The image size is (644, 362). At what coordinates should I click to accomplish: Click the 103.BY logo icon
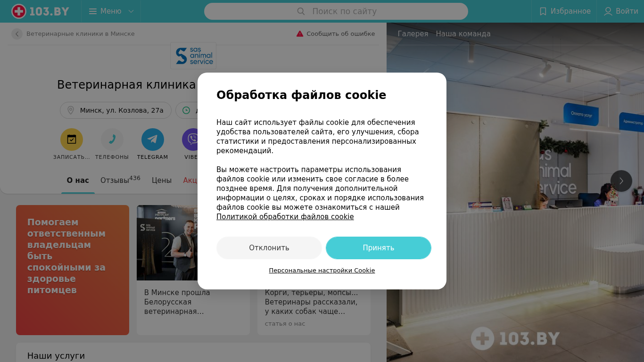19,11
